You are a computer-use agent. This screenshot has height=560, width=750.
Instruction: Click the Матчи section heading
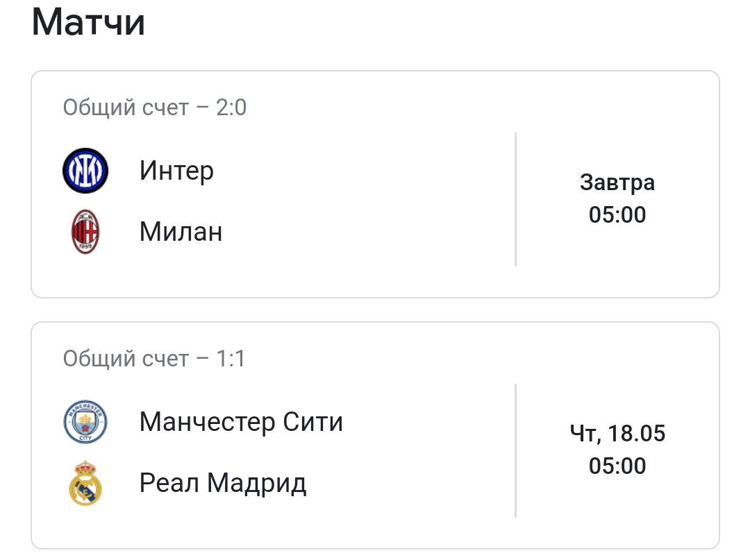point(88,24)
